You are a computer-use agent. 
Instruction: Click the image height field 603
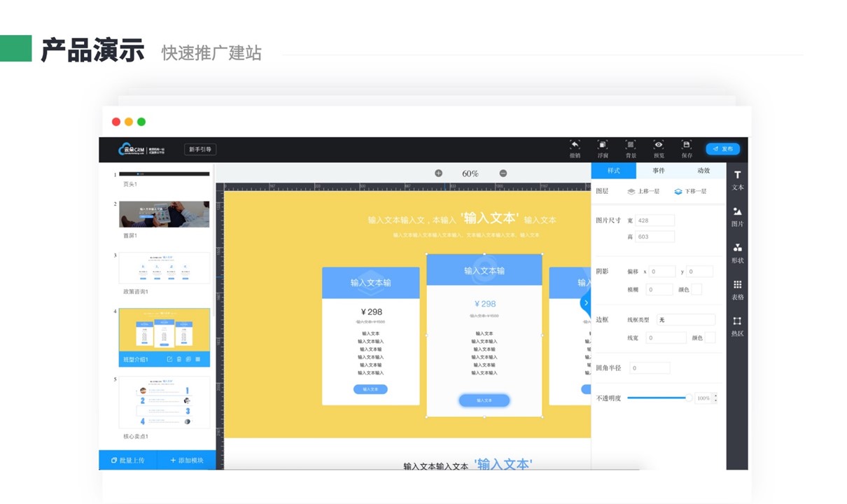[654, 237]
